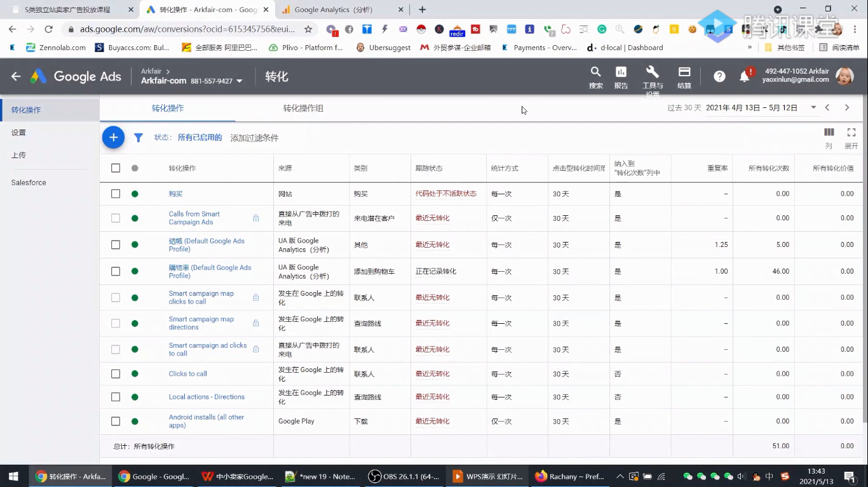Click the blue plus button to add conversion
This screenshot has width=868, height=487.
(113, 137)
